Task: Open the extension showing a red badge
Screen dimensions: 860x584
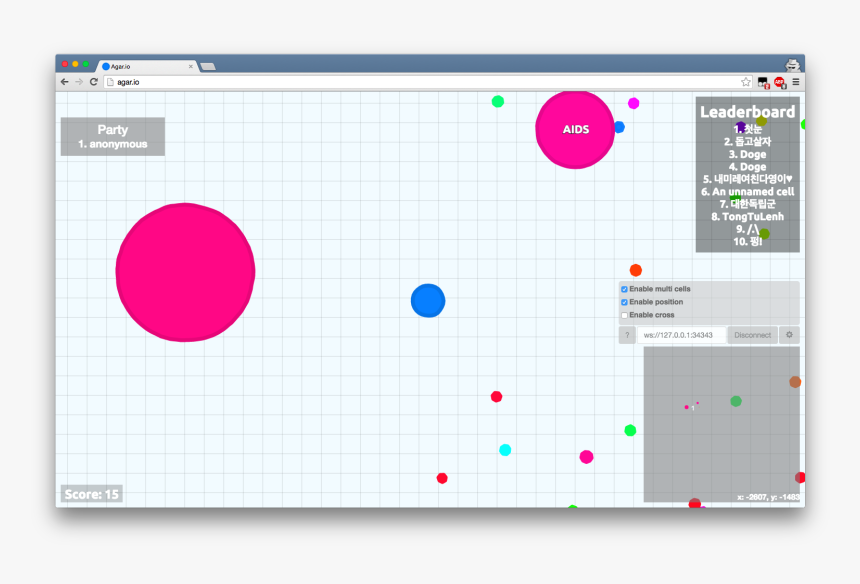Action: tap(763, 81)
